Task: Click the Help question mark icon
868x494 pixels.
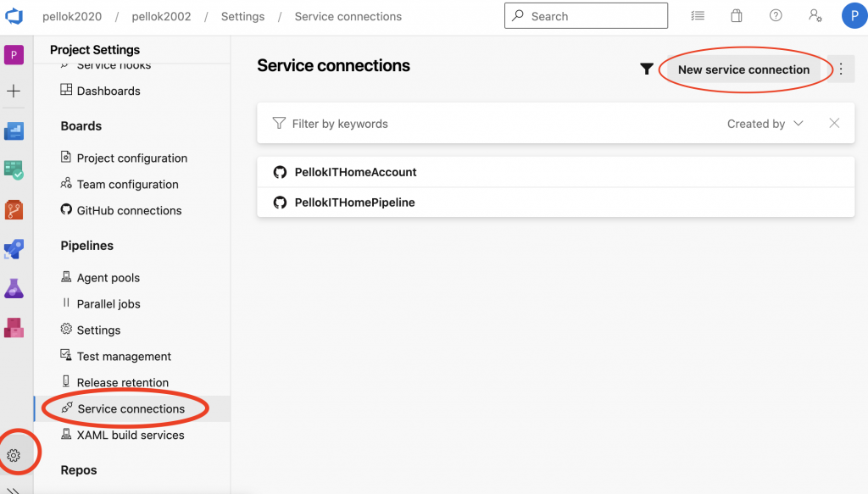Action: [x=776, y=16]
